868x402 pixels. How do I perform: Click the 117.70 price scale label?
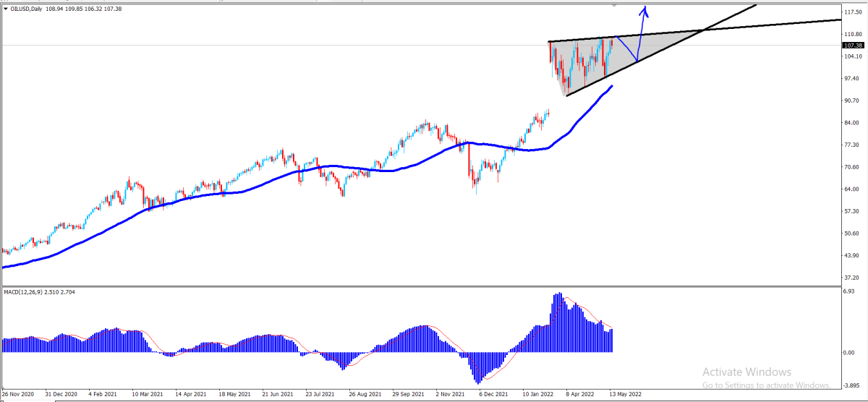(853, 12)
